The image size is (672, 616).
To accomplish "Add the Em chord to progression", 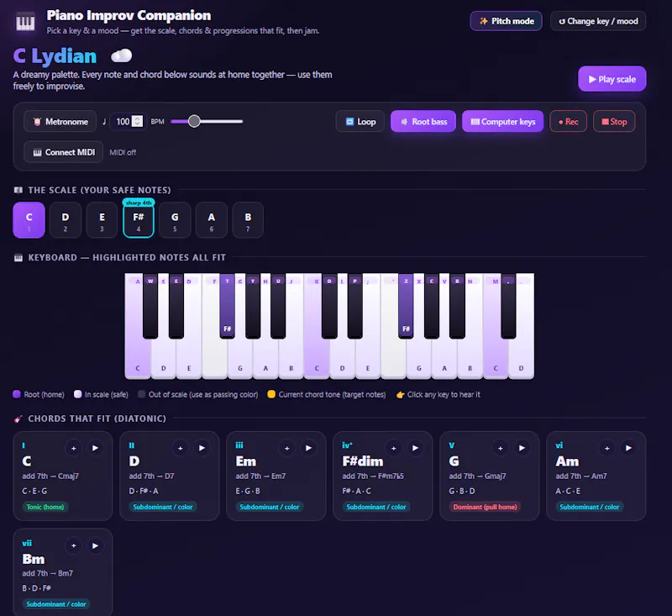I will [x=287, y=448].
